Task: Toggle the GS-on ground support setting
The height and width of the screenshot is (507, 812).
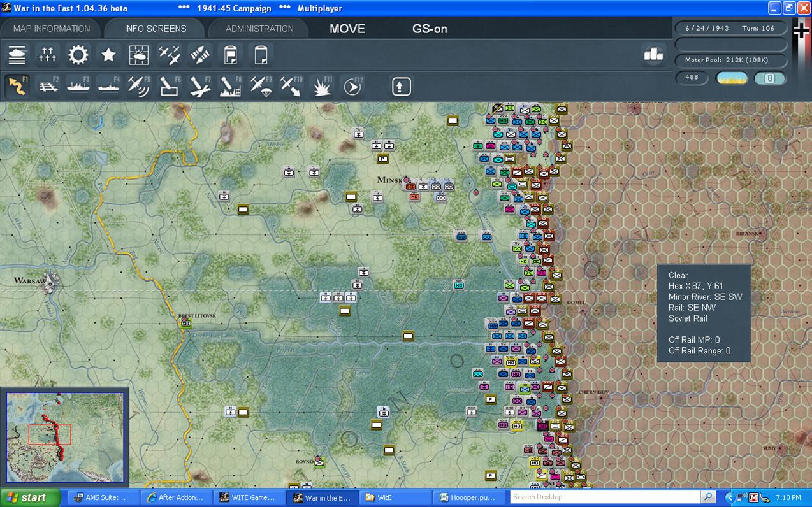Action: (x=430, y=29)
